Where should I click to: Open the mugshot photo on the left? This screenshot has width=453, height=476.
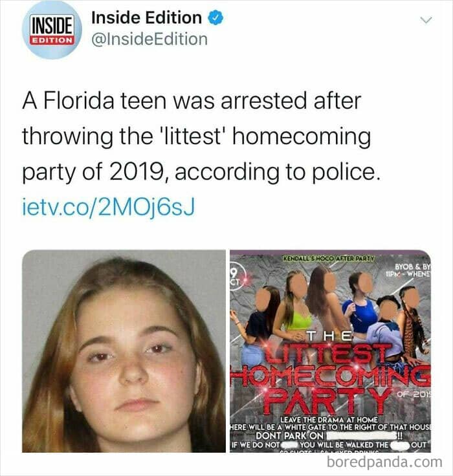click(124, 351)
